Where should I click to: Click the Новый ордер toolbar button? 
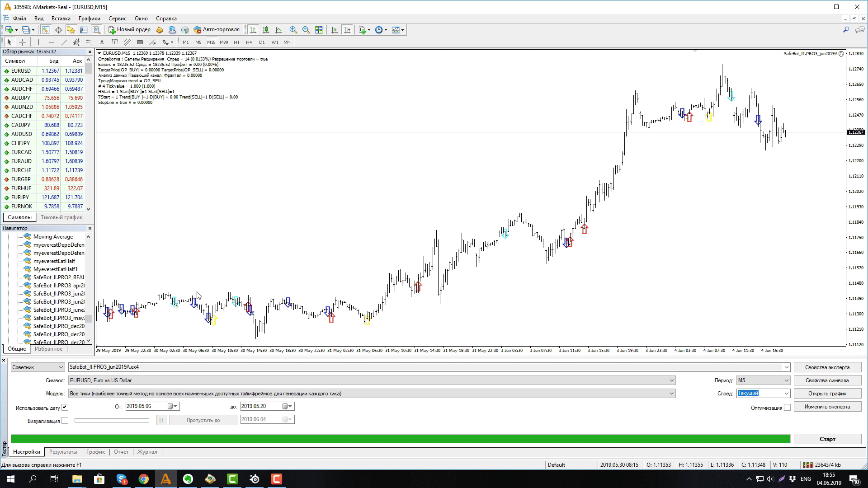point(129,30)
